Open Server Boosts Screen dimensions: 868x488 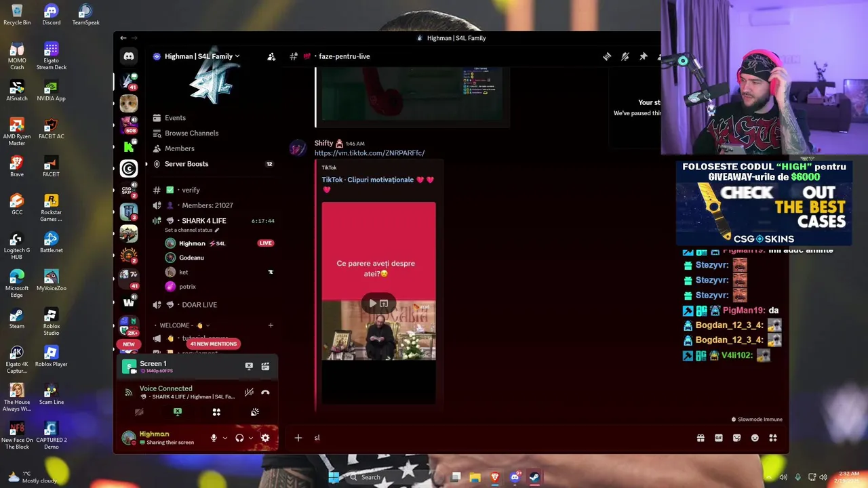click(213, 164)
